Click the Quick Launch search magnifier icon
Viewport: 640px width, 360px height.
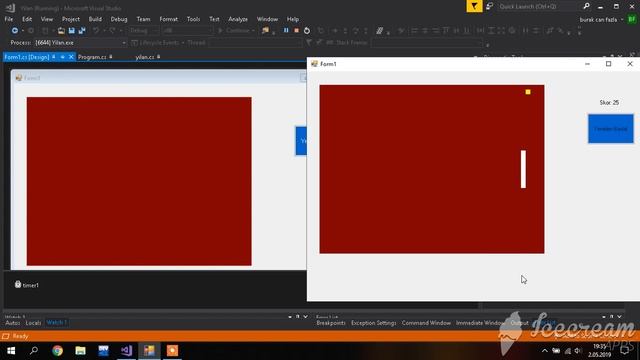click(587, 6)
